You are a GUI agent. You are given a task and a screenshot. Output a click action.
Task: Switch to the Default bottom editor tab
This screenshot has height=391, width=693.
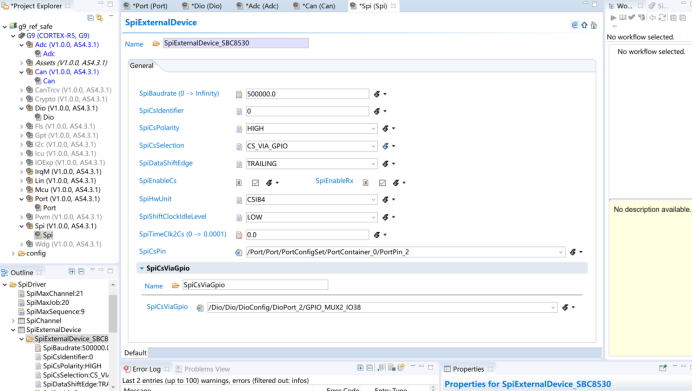pyautogui.click(x=135, y=353)
